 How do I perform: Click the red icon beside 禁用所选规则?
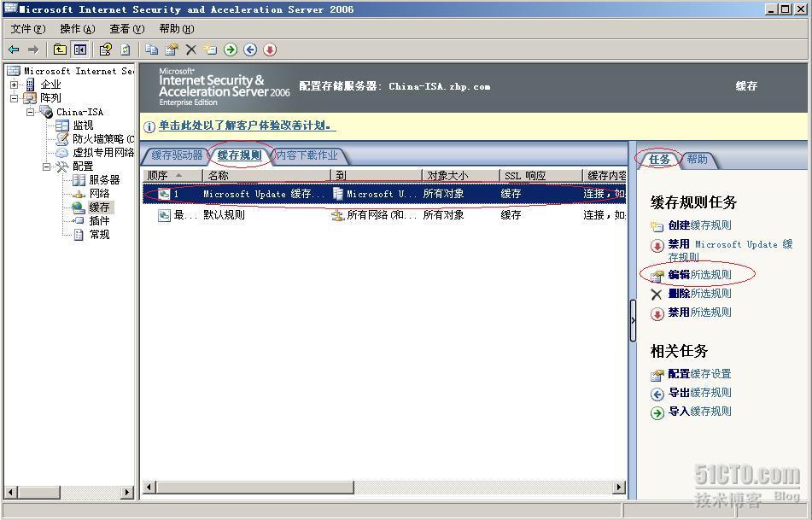(657, 314)
